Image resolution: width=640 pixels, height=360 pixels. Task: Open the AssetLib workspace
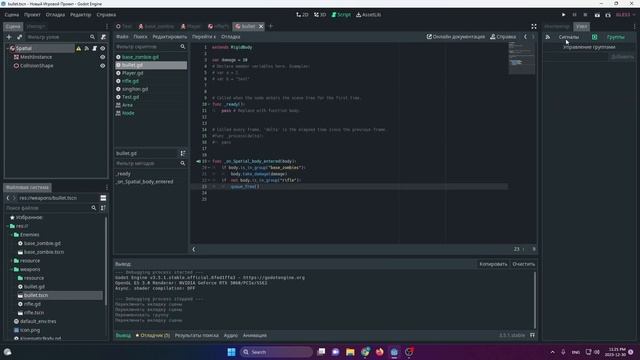[368, 15]
